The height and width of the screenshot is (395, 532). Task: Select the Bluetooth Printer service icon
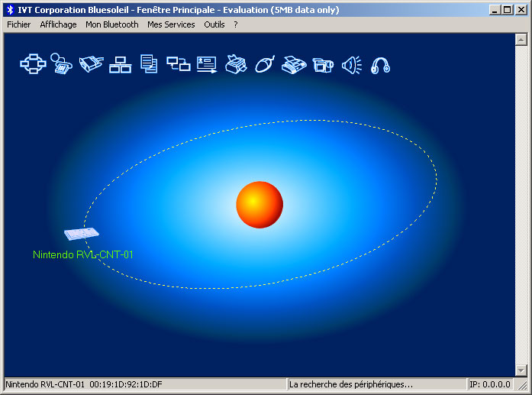tap(236, 64)
